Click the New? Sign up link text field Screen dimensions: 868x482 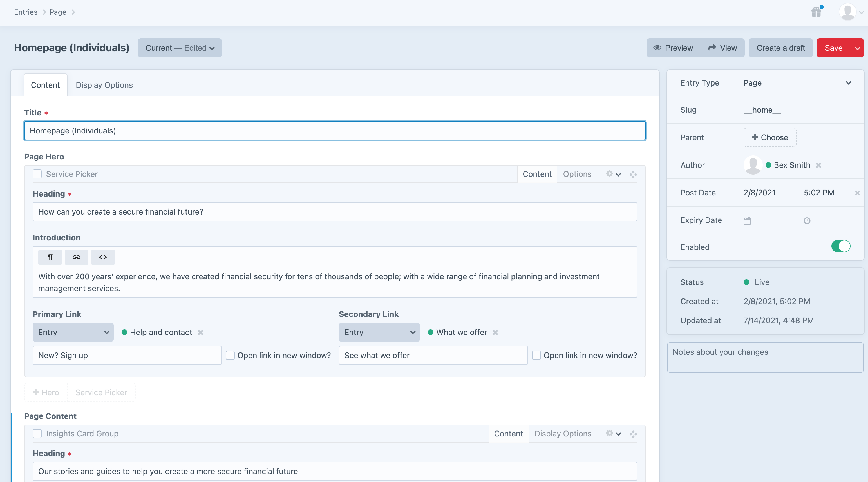click(127, 355)
